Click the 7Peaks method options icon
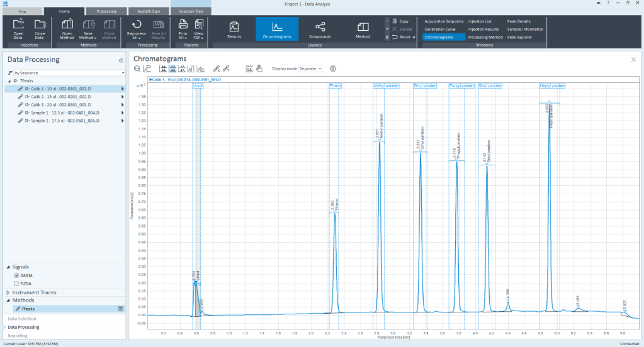The image size is (644, 347). pos(121,309)
